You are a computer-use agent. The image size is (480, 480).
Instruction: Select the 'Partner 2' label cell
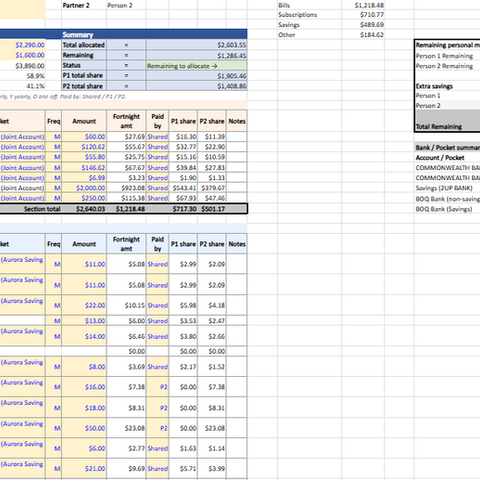[84, 5]
